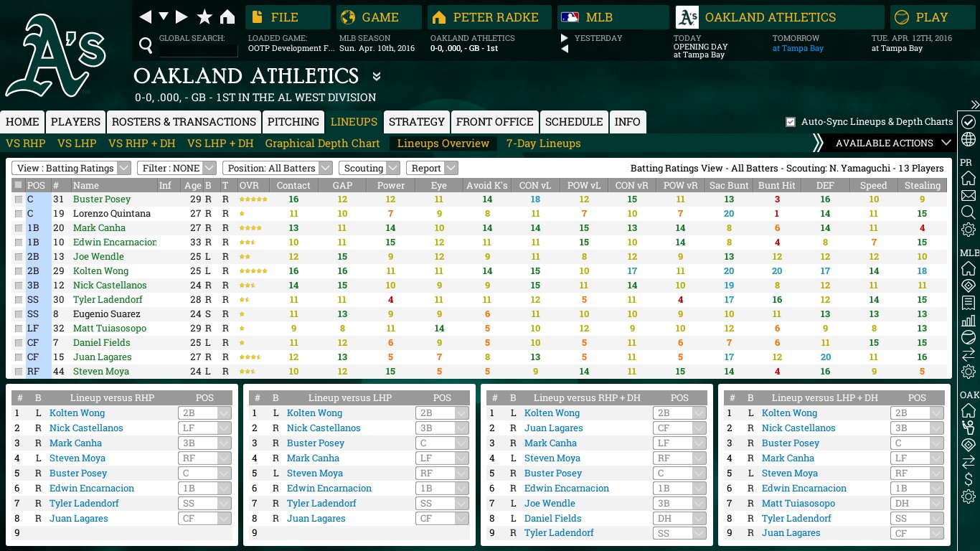This screenshot has width=980, height=551.
Task: Click the Oakland A's team logo
Action: [55, 56]
